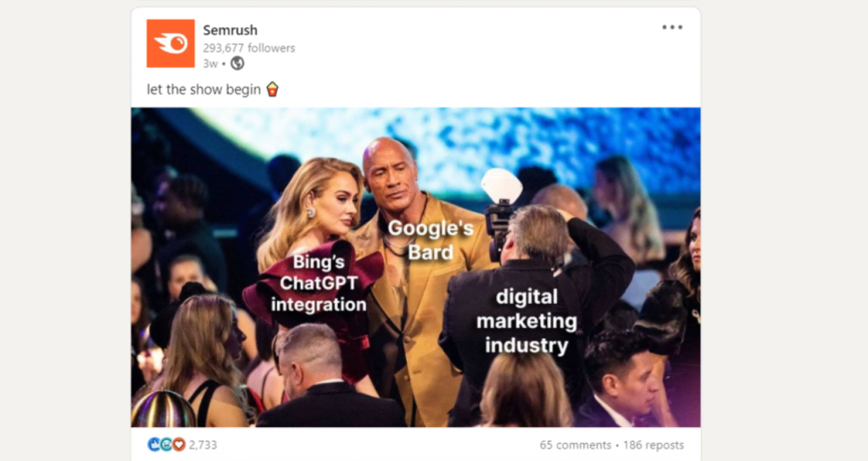Open the three-dot post options menu
This screenshot has height=461, width=868.
(x=672, y=27)
